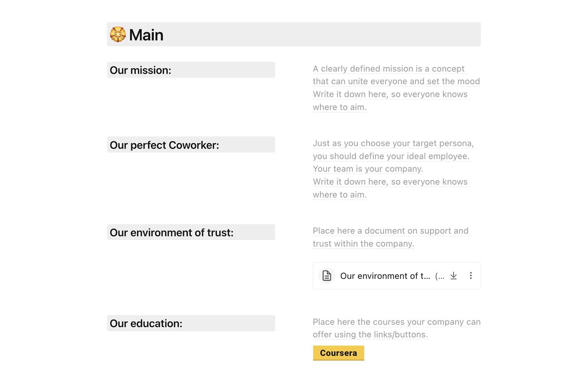Download the Our environment of trust file
The height and width of the screenshot is (380, 588).
(x=453, y=276)
